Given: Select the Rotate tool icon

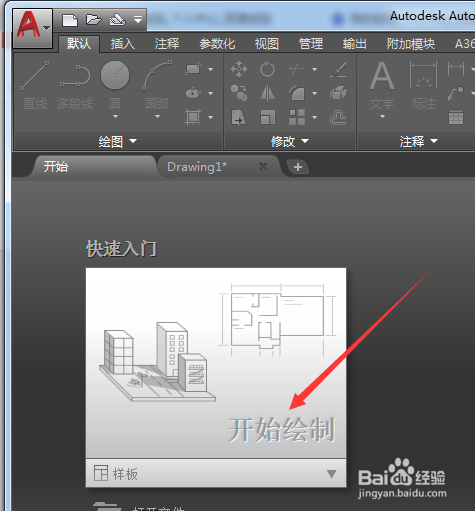Looking at the screenshot, I should coord(267,69).
